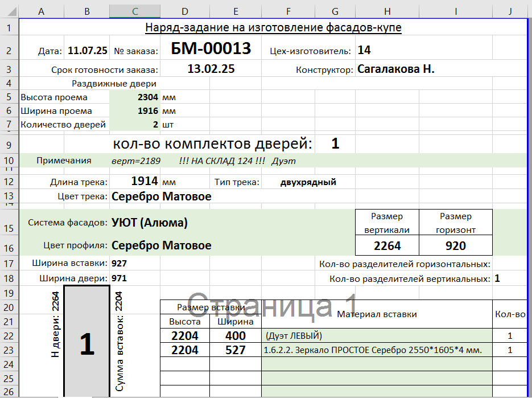Select order number cell БМ-00013

(211, 49)
